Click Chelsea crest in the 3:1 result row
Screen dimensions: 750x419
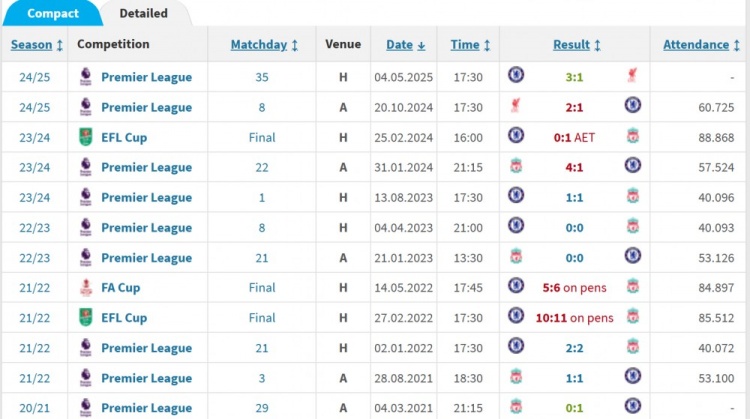coord(516,75)
